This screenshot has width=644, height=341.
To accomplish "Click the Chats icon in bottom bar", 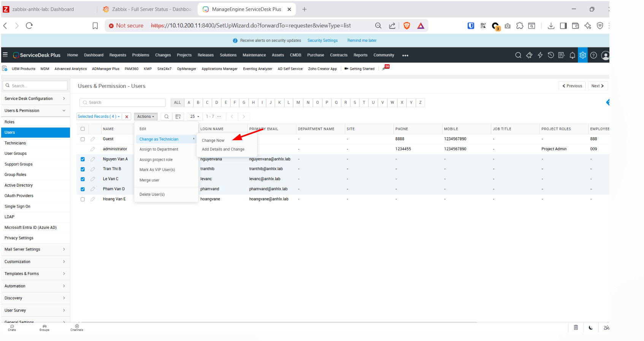I will coord(12,328).
